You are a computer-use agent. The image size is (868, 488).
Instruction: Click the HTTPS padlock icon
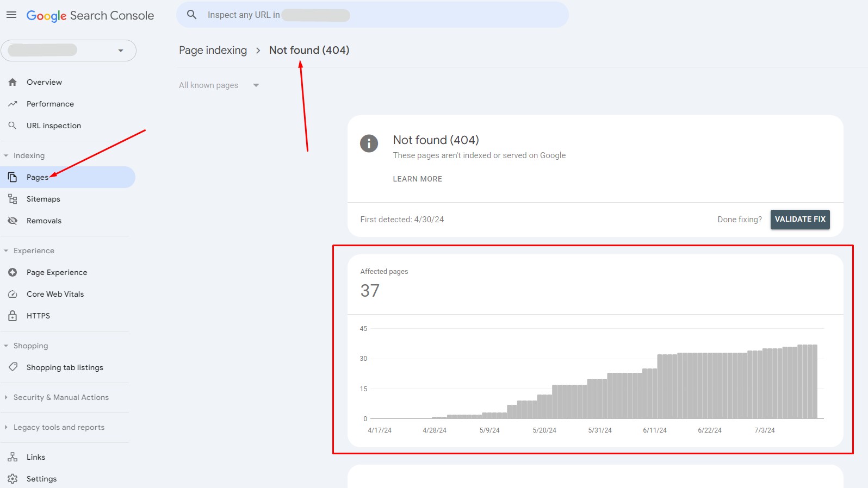(x=13, y=316)
